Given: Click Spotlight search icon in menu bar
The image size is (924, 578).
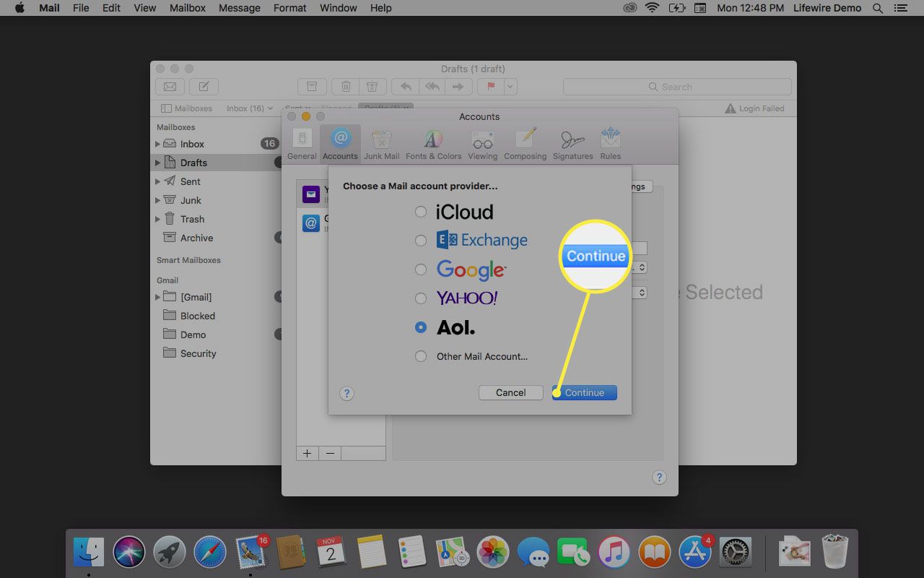Looking at the screenshot, I should [878, 8].
